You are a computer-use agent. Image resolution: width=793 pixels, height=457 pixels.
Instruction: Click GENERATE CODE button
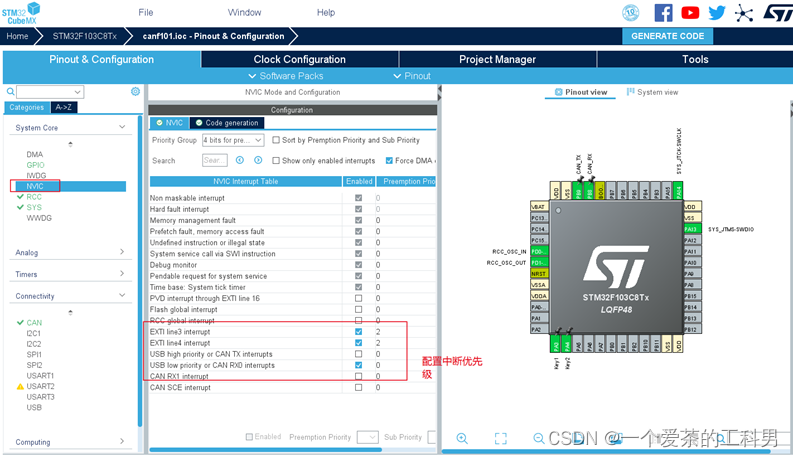(x=668, y=36)
